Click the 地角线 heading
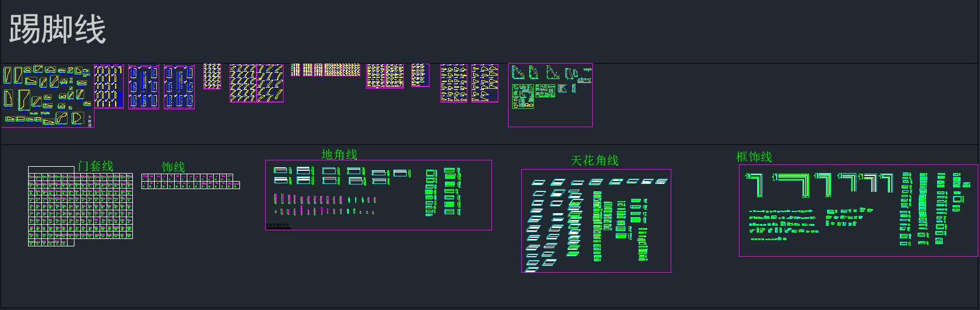980x310 pixels. coord(340,154)
